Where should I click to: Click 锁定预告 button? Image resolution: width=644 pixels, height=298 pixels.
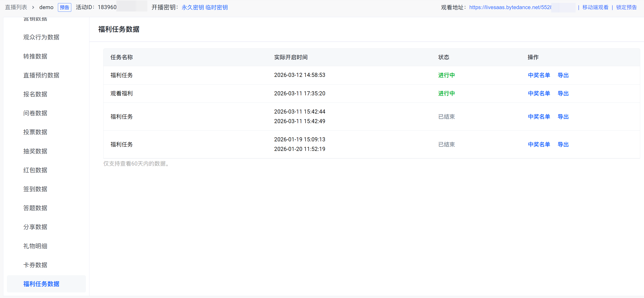pyautogui.click(x=626, y=7)
